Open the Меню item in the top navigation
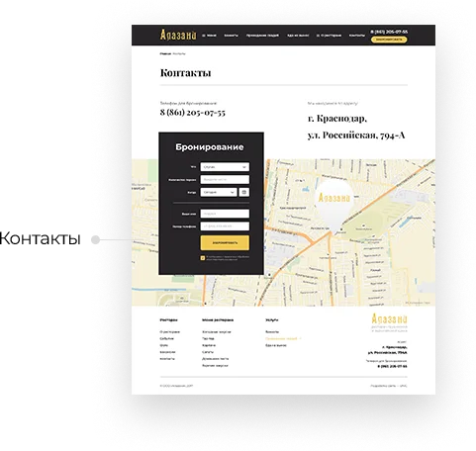 coord(210,36)
